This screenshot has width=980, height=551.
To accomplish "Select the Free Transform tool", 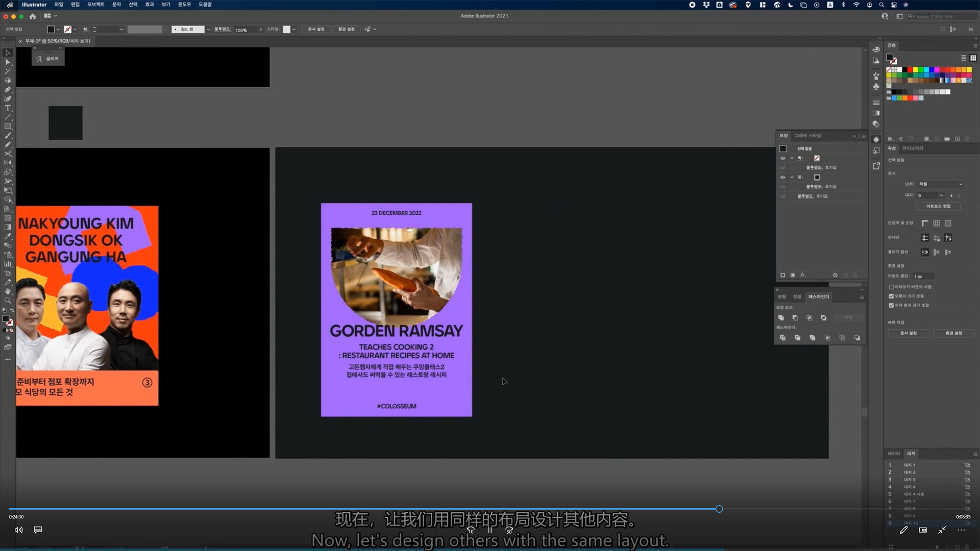I will (x=8, y=190).
